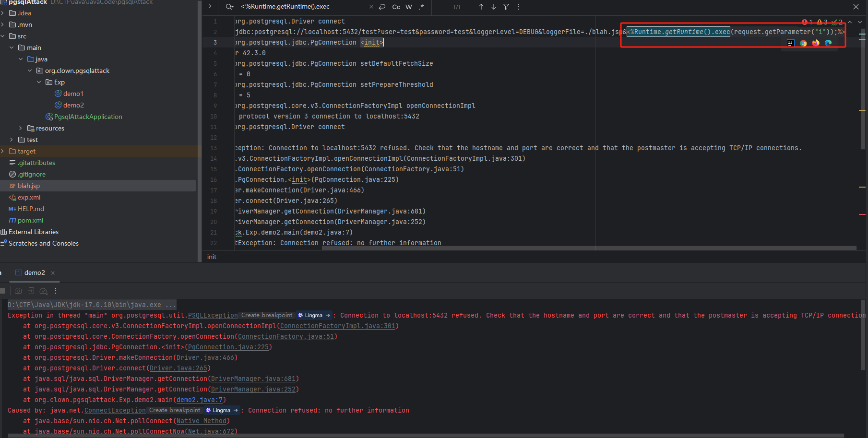Screen dimensions: 868x438
Task: Click Create breakpoint for PSQLException
Action: [x=267, y=315]
